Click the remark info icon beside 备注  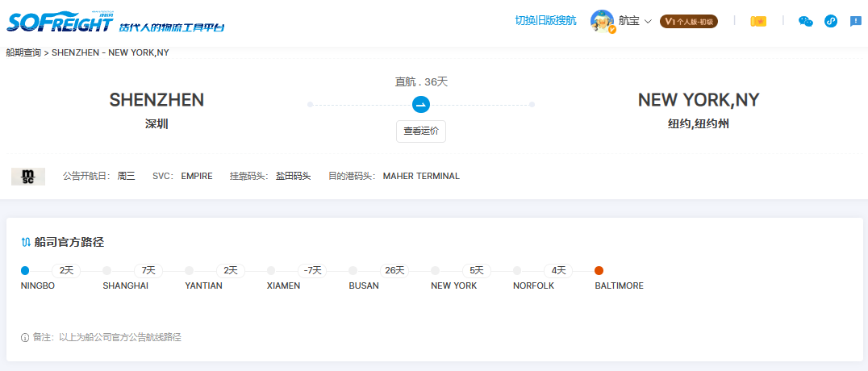coord(25,337)
